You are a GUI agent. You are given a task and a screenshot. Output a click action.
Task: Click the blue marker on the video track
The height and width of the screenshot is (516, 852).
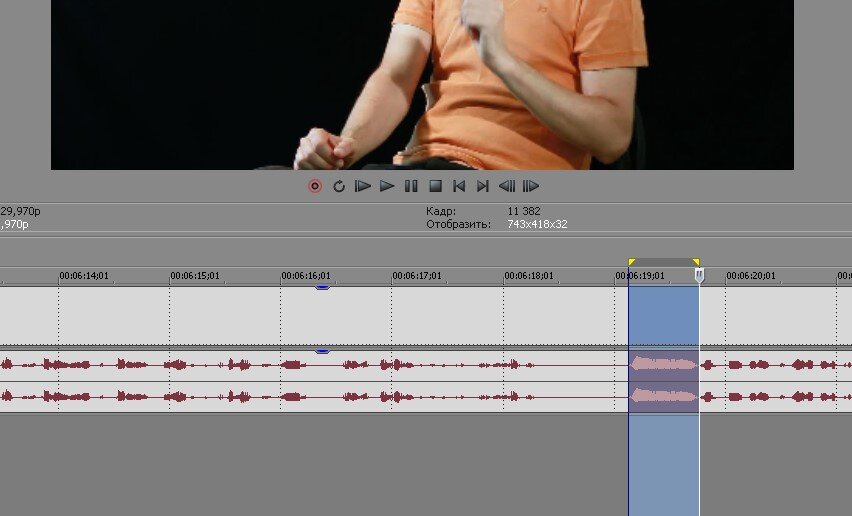tap(322, 287)
